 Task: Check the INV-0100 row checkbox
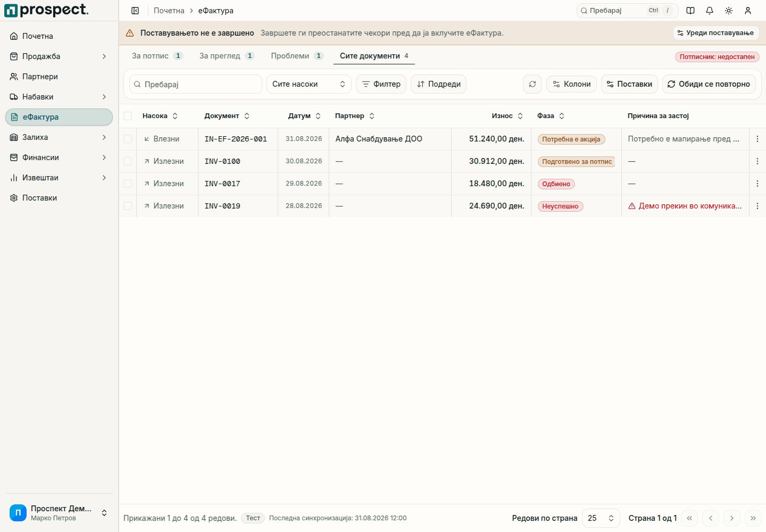(128, 161)
